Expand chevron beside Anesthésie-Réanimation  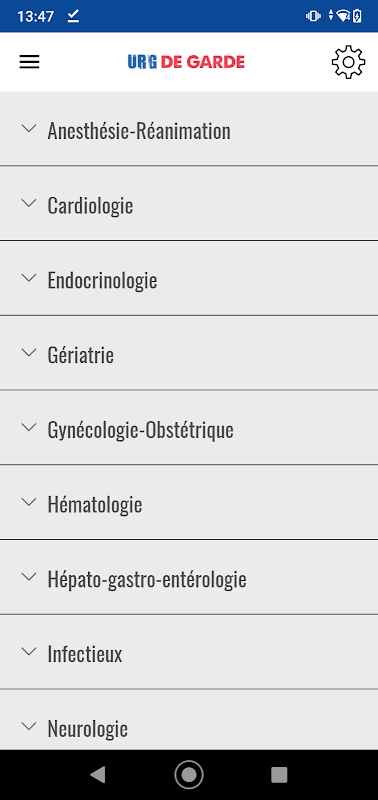point(30,128)
